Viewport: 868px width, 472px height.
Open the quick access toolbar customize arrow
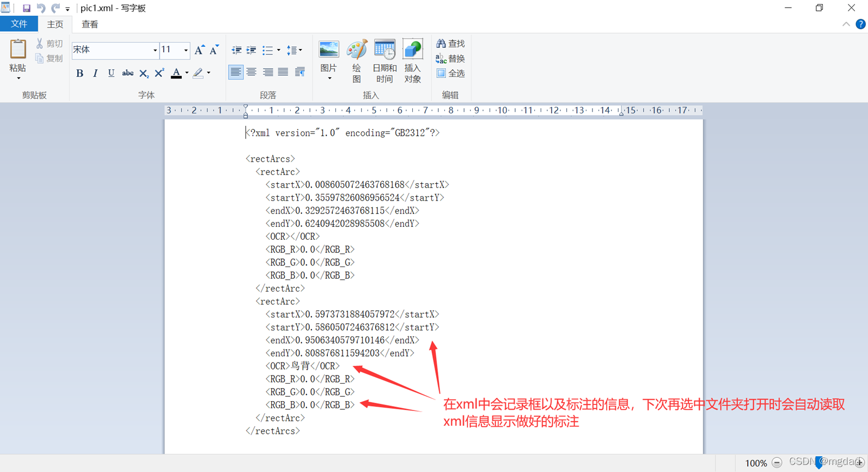[x=68, y=9]
